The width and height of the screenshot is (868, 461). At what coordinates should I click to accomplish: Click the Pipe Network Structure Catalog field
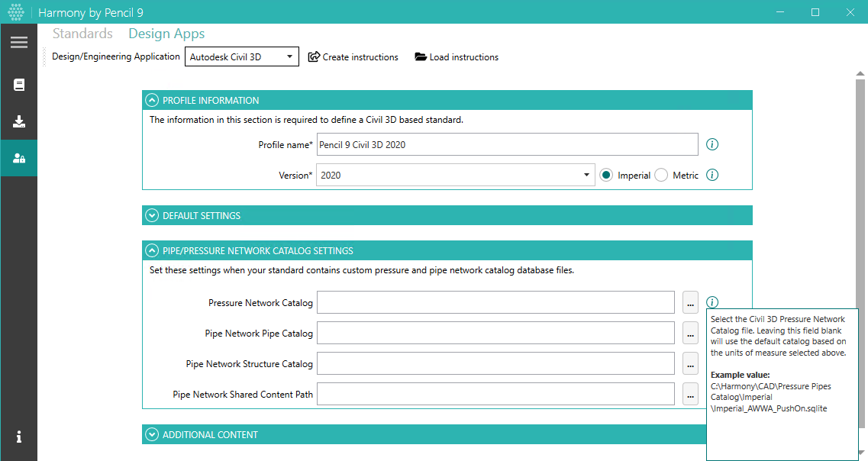(x=495, y=363)
